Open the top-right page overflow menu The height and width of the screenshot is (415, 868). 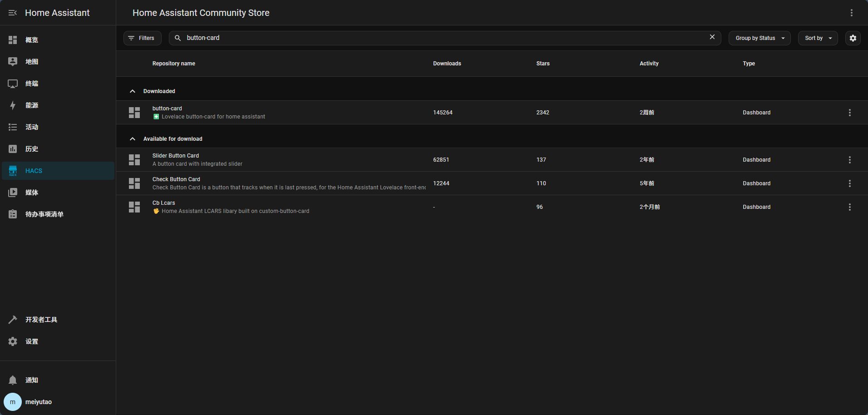[x=851, y=13]
